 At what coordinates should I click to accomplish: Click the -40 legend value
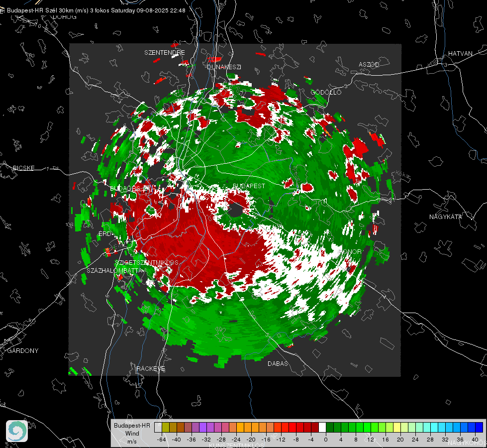pos(177,440)
